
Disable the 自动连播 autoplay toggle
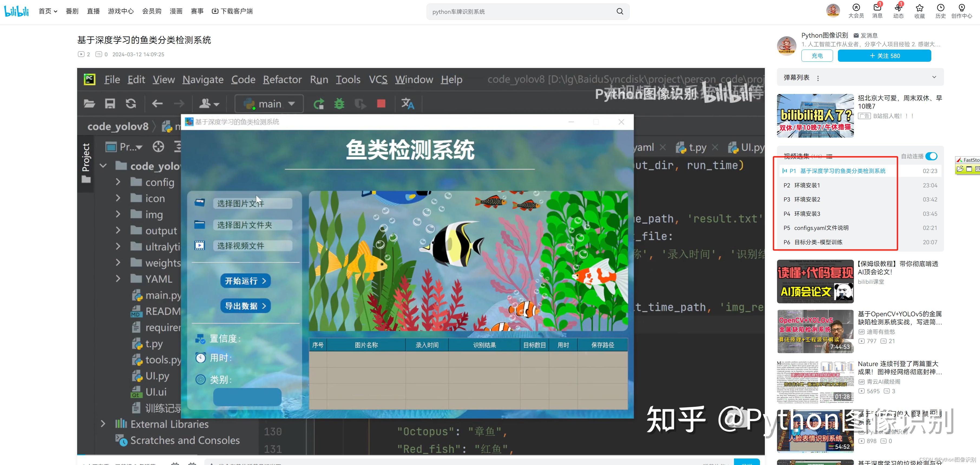tap(931, 156)
